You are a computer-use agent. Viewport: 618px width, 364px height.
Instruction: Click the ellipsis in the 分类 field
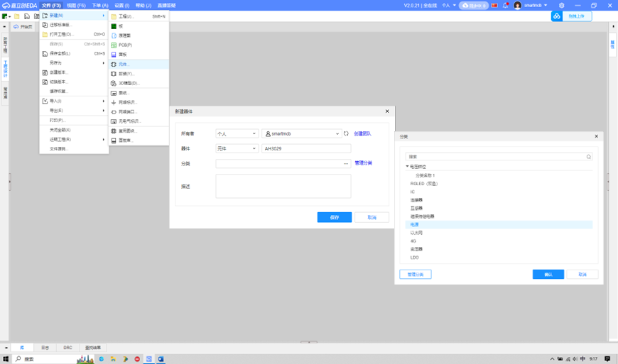346,164
